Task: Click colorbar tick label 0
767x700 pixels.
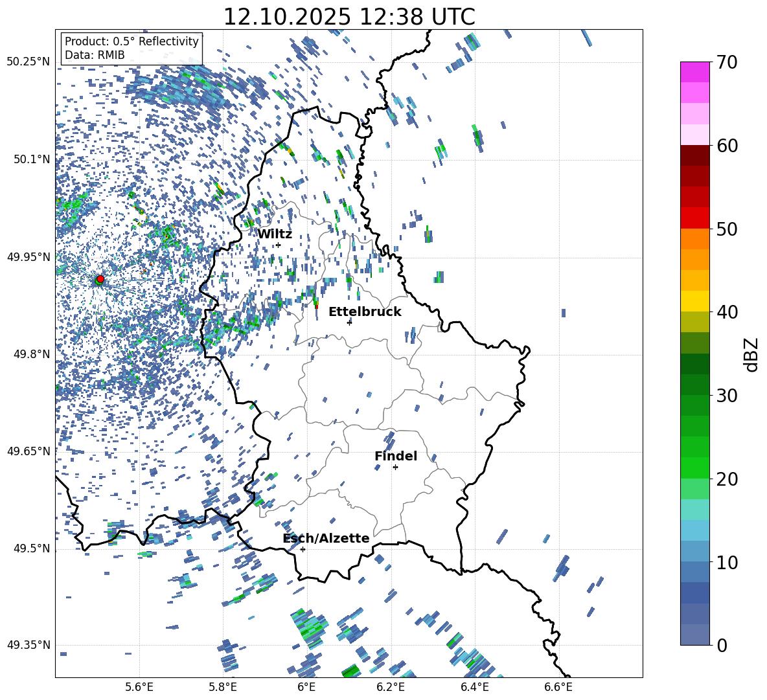Action: [x=722, y=646]
